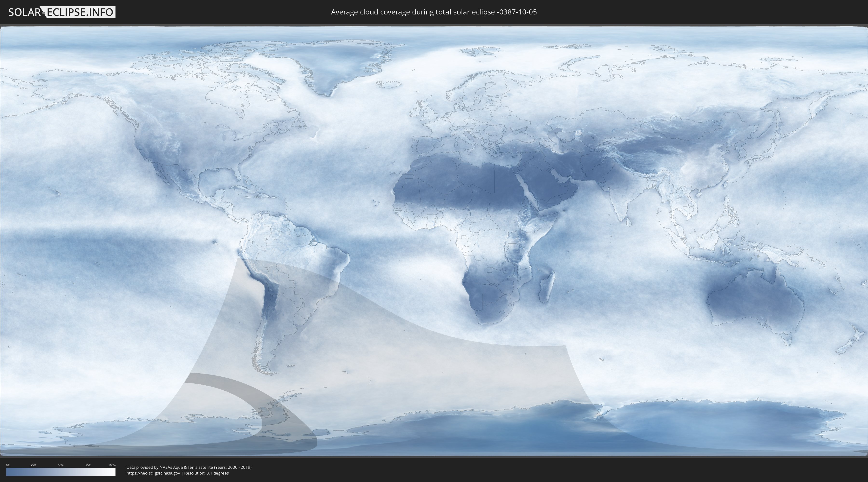The width and height of the screenshot is (868, 482).
Task: Click the cloud coverage map title
Action: tap(434, 12)
